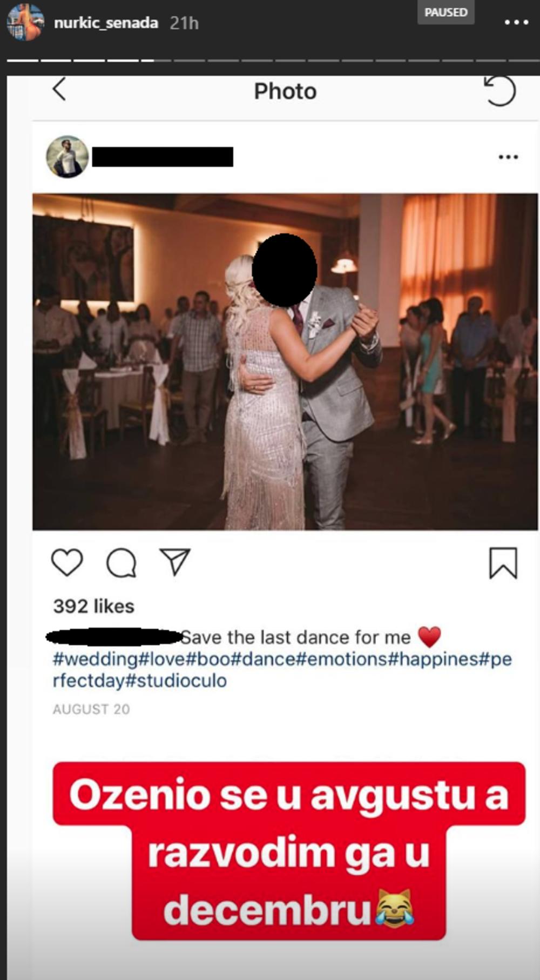Open post options three-dot menu
The height and width of the screenshot is (980, 540).
(x=508, y=157)
